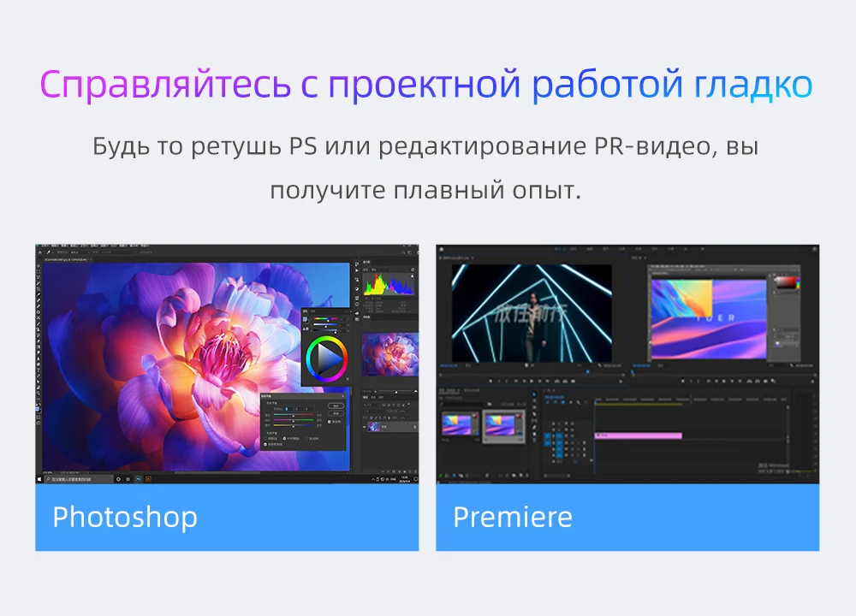The width and height of the screenshot is (856, 616).
Task: Click the Photoshop foreground color swatch
Action: point(37,409)
